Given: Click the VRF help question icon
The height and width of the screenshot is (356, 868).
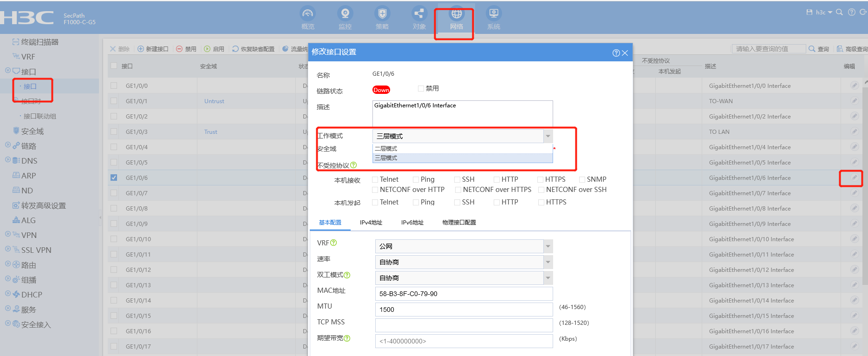Looking at the screenshot, I should coord(333,243).
